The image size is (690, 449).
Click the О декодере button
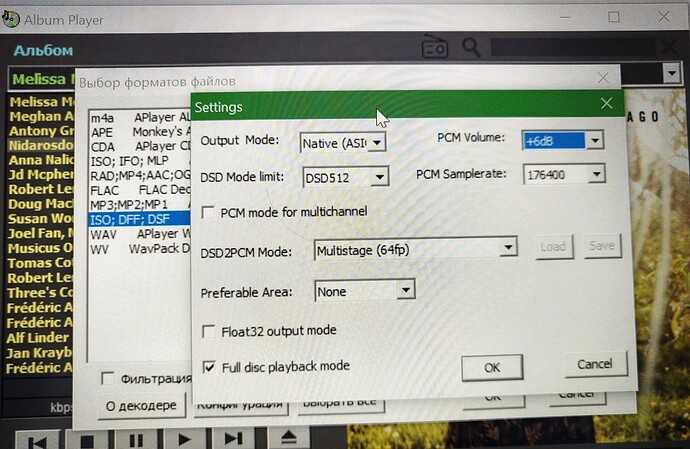pos(141,405)
